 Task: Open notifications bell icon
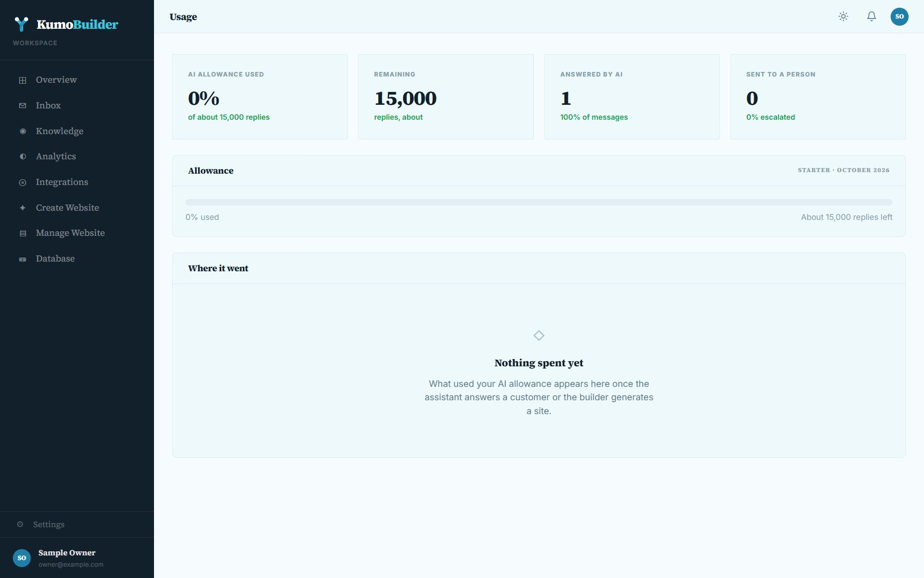(872, 16)
